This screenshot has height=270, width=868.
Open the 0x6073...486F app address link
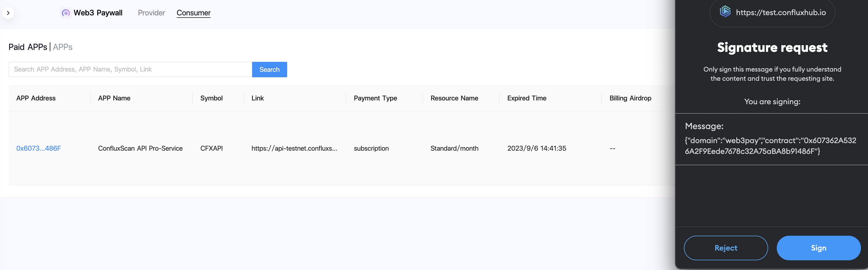[38, 148]
